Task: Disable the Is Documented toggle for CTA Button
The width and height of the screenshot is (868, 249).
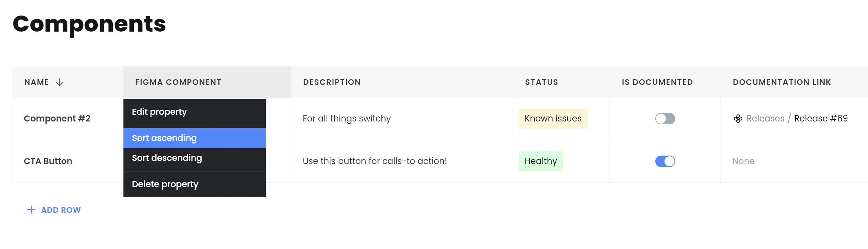Action: tap(665, 161)
